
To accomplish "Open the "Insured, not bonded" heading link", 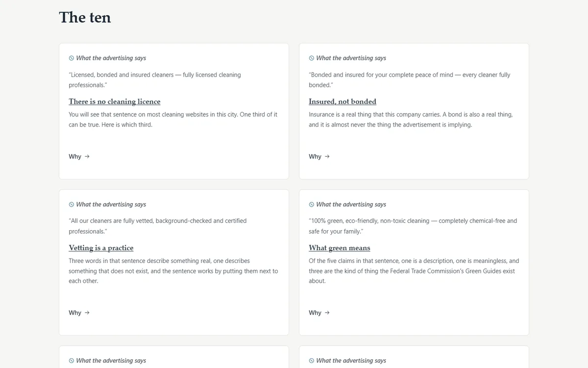I will (x=343, y=102).
